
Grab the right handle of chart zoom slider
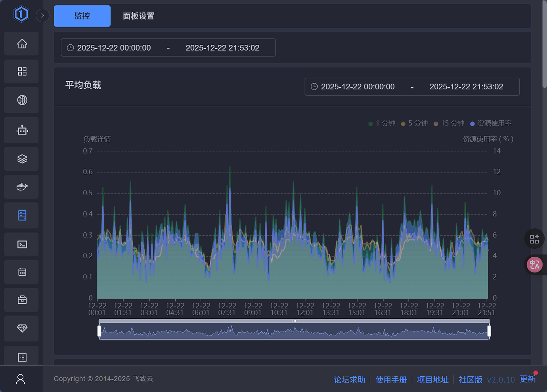click(x=489, y=331)
